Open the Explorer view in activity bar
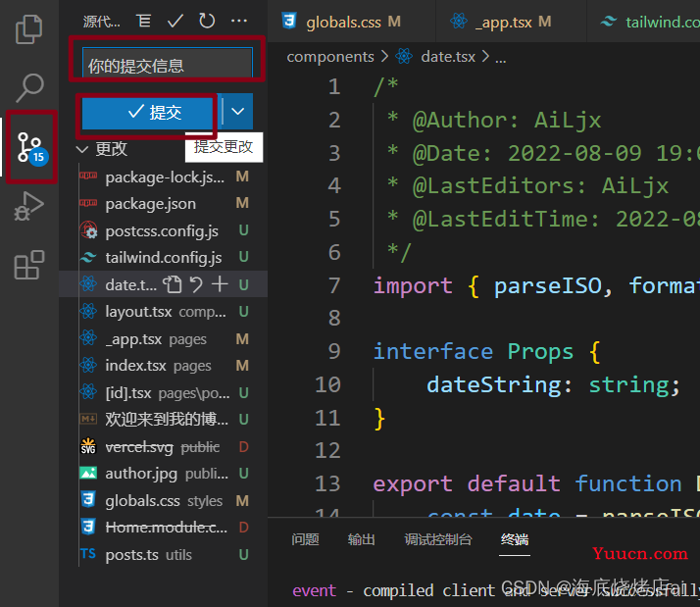 [x=29, y=29]
